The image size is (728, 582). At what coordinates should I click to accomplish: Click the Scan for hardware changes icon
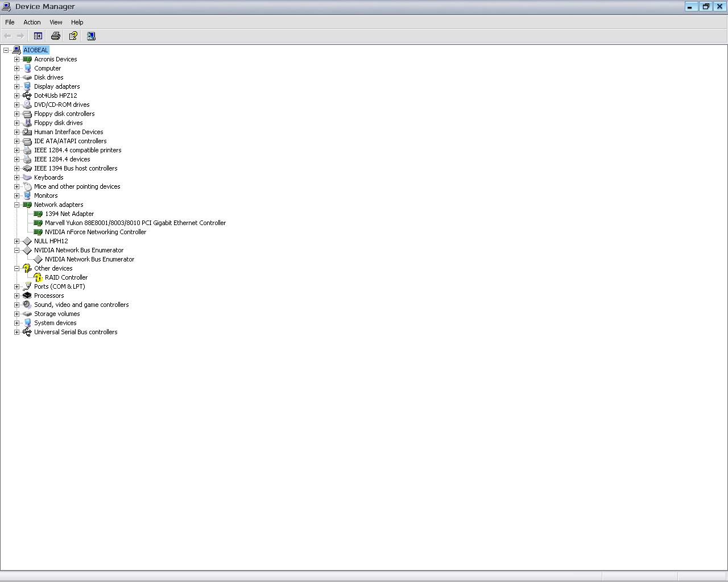point(91,36)
